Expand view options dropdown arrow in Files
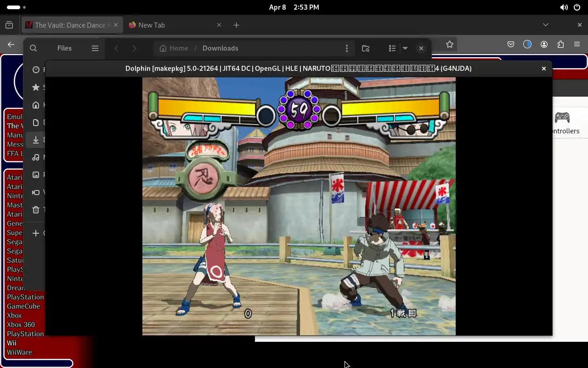This screenshot has width=588, height=368. tap(405, 48)
